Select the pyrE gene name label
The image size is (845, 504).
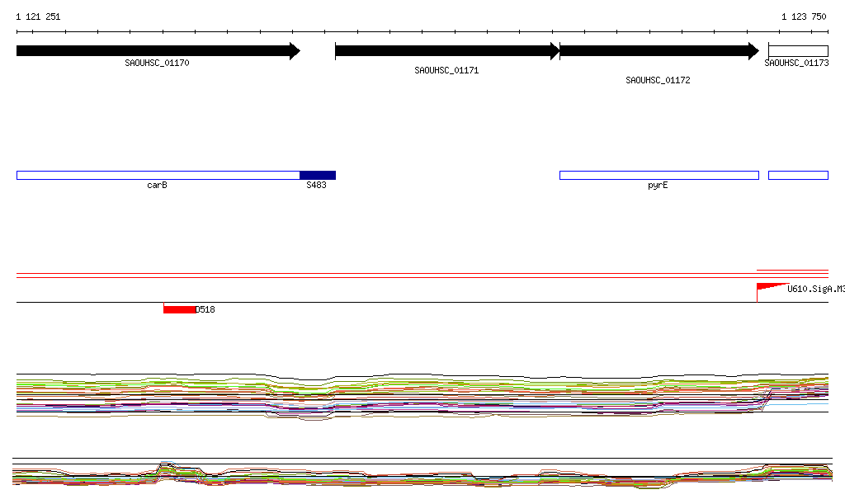point(658,186)
